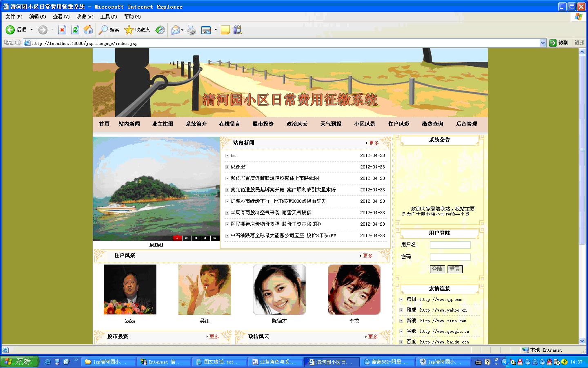Expand the Back button history dropdown arrow

[x=31, y=30]
